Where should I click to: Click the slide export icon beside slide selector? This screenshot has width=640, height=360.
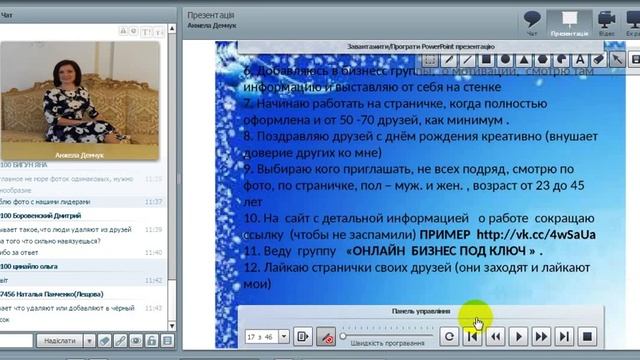(x=303, y=336)
